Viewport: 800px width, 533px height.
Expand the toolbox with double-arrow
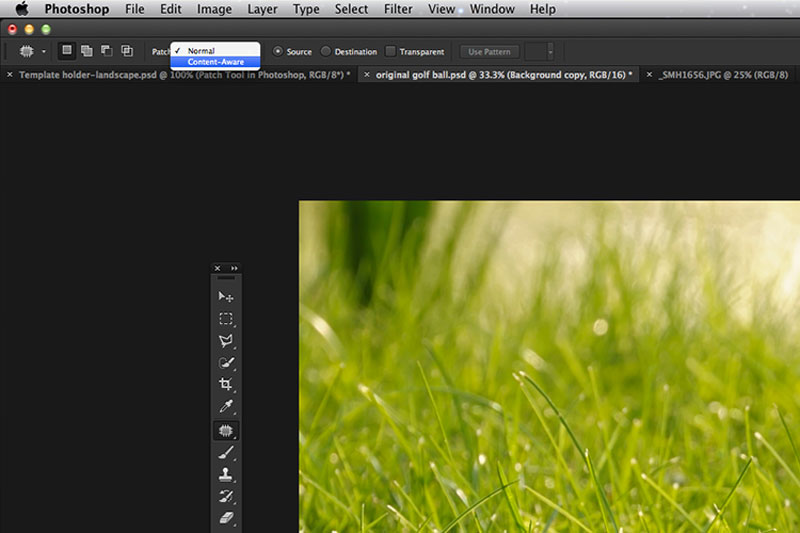(x=235, y=268)
